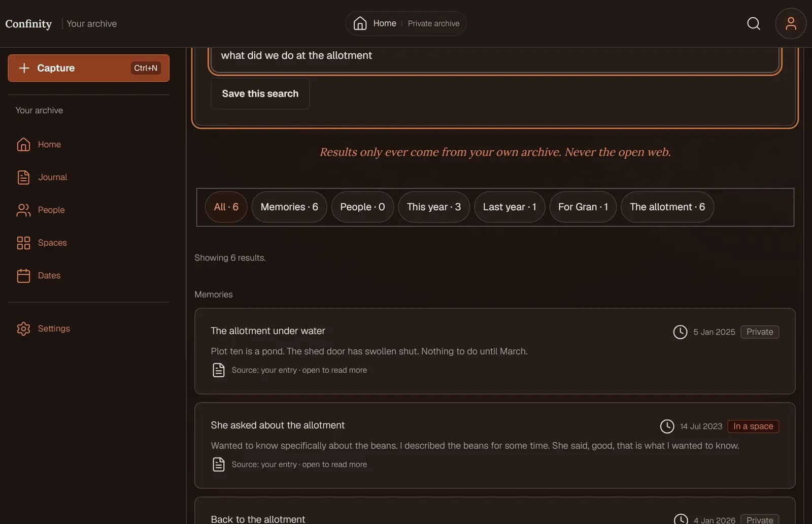Filter results by 'Memories · 6'
The image size is (812, 524).
coord(289,207)
